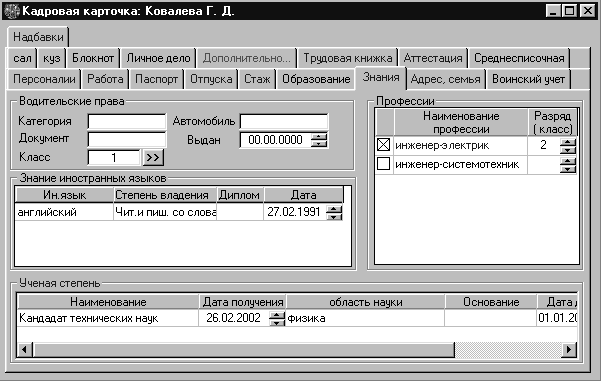Increase разряд for инженер-электрик
The width and height of the screenshot is (601, 381).
pyautogui.click(x=568, y=142)
